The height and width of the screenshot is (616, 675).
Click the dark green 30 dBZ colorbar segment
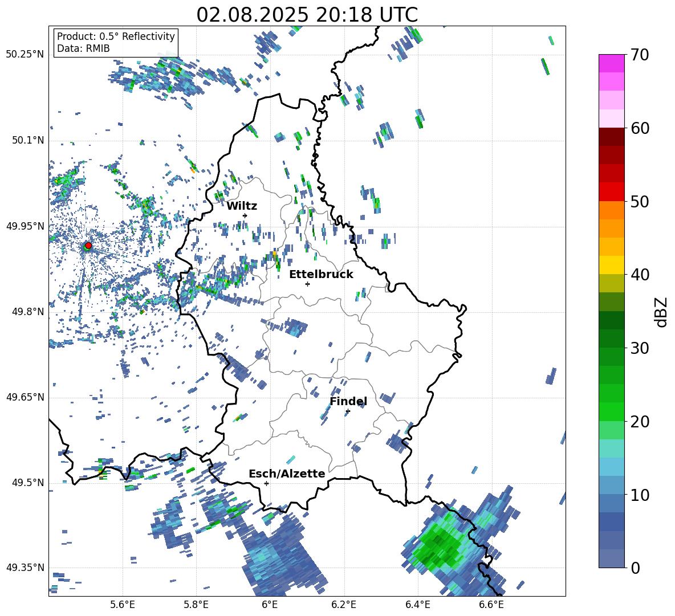pyautogui.click(x=611, y=338)
